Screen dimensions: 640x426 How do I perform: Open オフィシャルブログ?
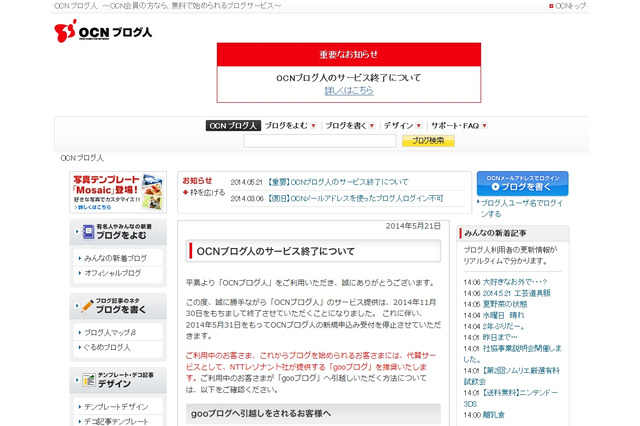(x=113, y=273)
